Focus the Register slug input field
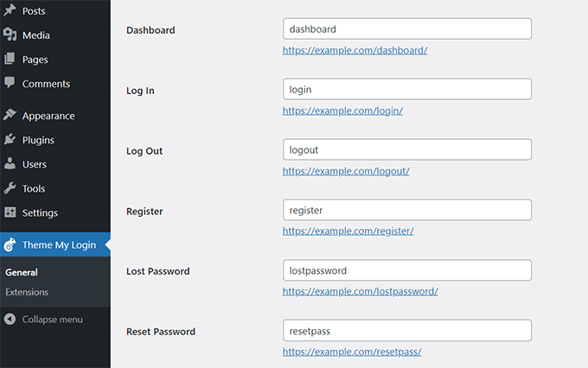The image size is (588, 368). click(x=407, y=210)
